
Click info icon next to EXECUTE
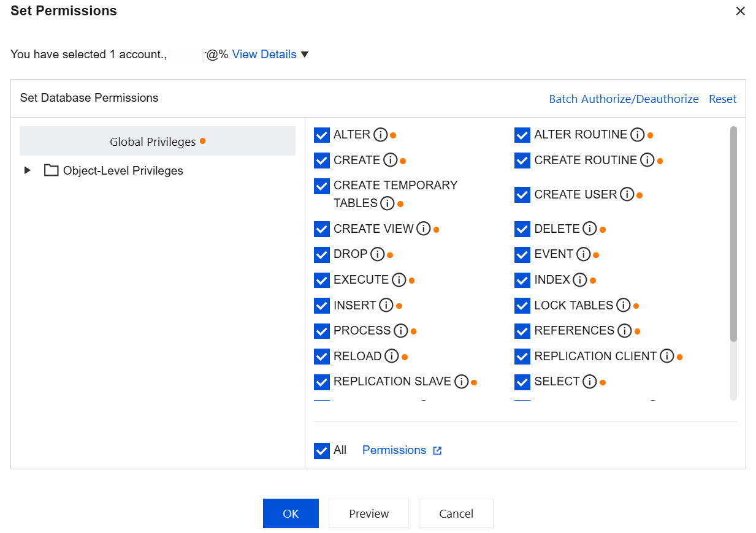pos(399,280)
